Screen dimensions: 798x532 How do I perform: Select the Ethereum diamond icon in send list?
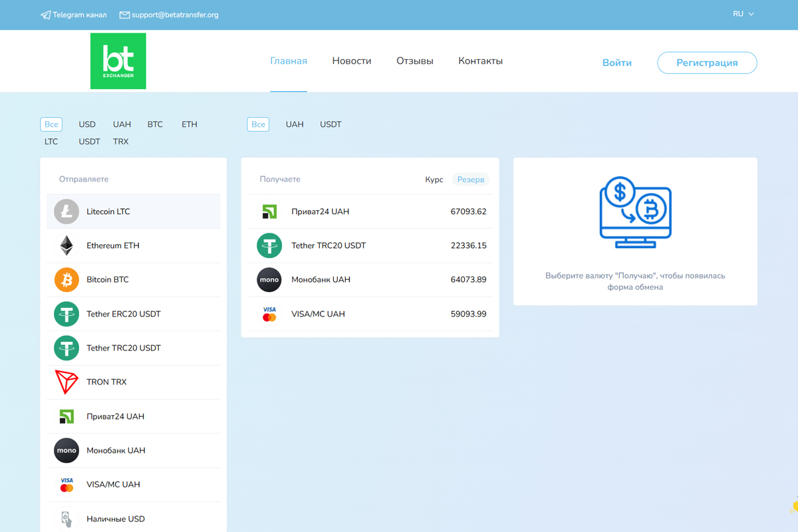pos(66,245)
